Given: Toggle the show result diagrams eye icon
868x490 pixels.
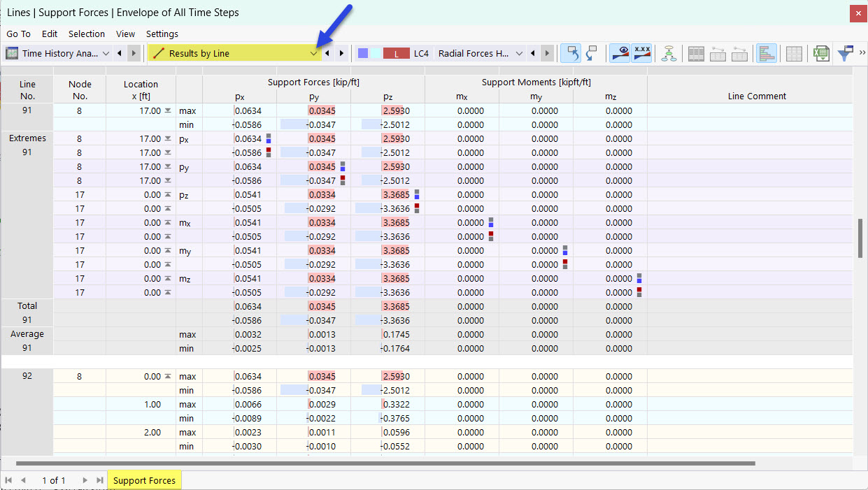Looking at the screenshot, I should (622, 53).
